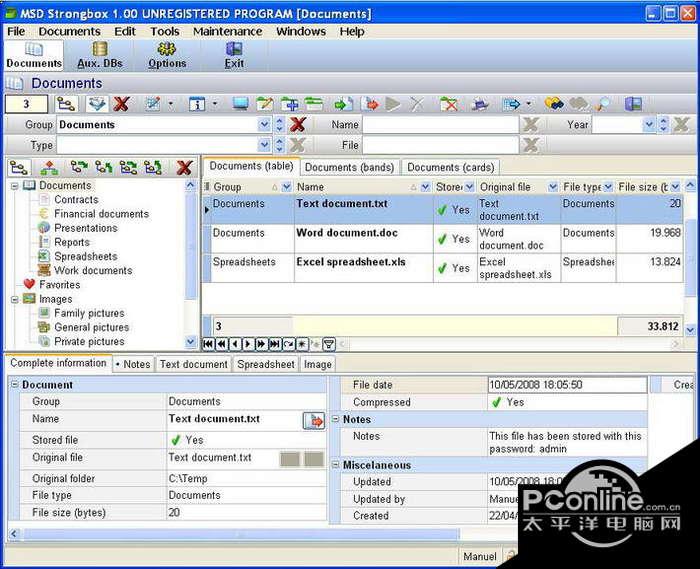This screenshot has width=700, height=569.
Task: Click the blue plus add record icon
Action: pyautogui.click(x=290, y=104)
